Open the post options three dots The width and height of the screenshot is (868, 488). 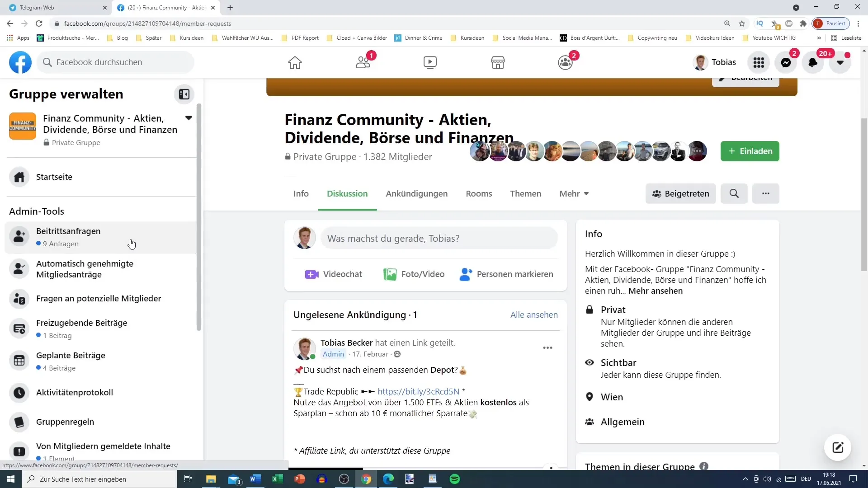(547, 347)
